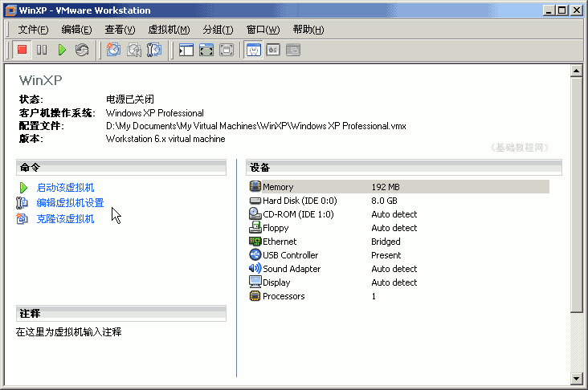Click the configuration file path text

click(256, 126)
